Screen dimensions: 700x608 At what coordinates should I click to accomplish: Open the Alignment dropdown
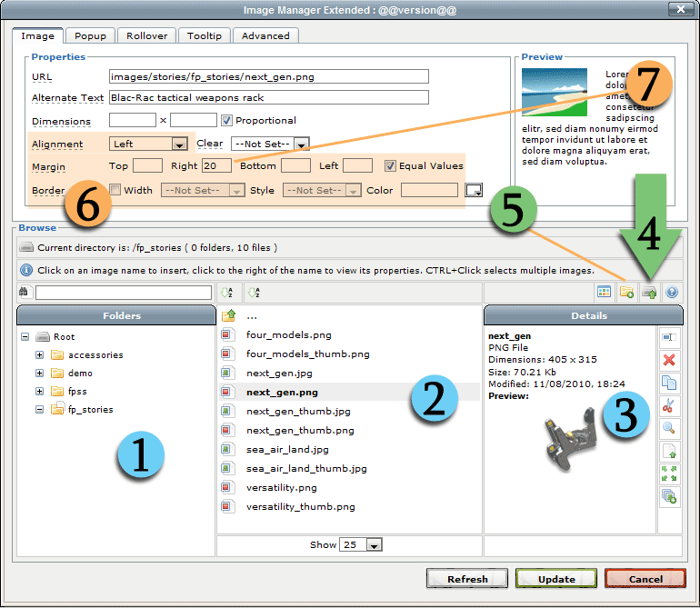click(148, 145)
